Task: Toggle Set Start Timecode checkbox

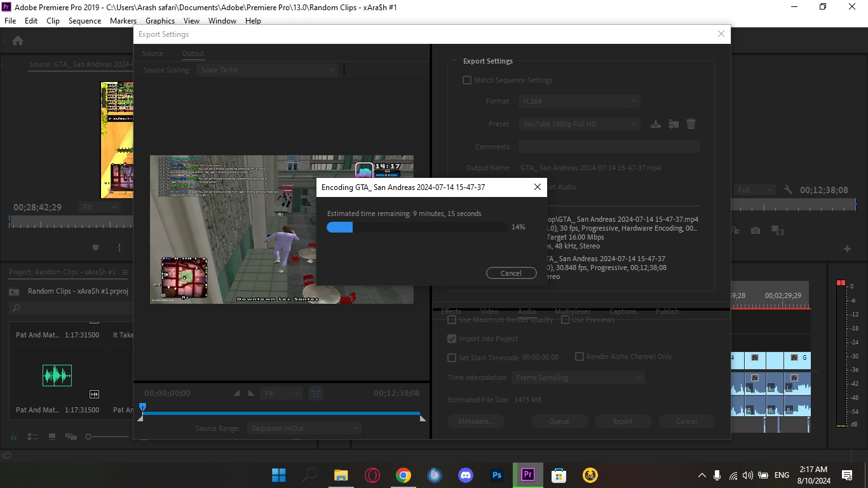Action: (452, 358)
